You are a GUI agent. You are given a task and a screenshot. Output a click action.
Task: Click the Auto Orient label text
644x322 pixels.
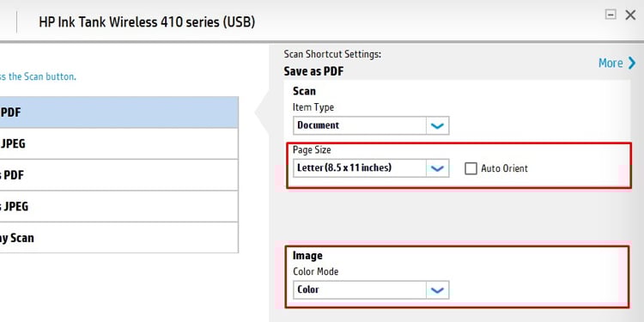point(504,168)
